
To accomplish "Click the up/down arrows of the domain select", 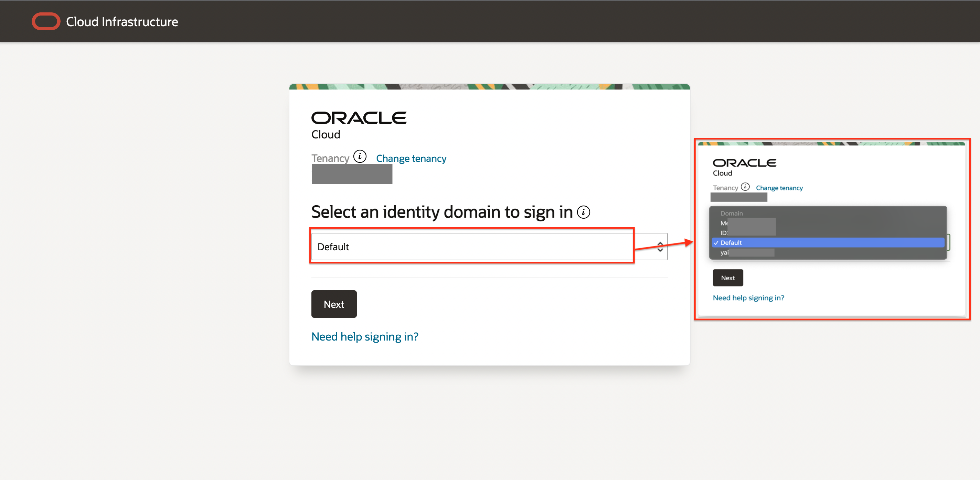I will pos(660,247).
